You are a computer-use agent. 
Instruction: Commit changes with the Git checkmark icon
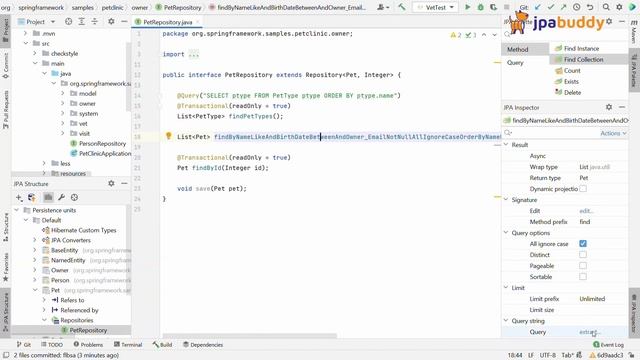(551, 7)
